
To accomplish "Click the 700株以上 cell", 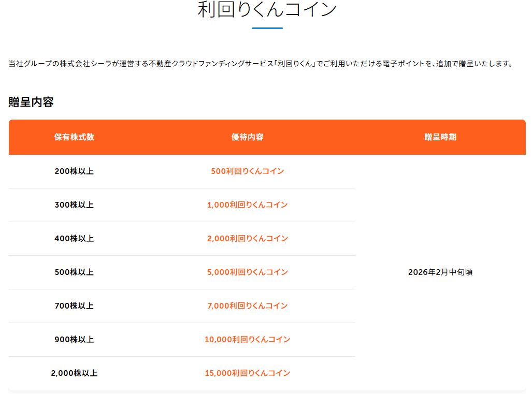I will click(74, 305).
